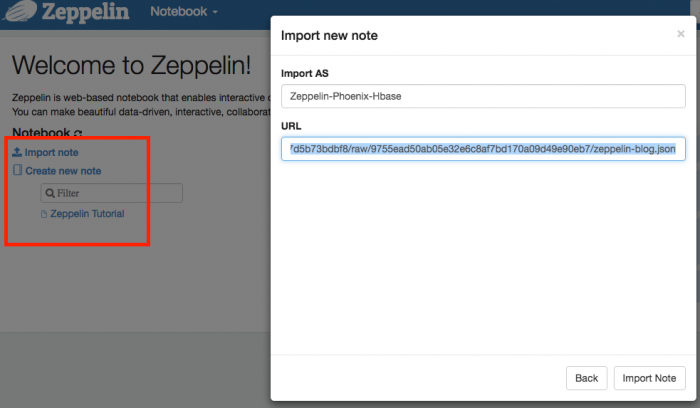The width and height of the screenshot is (700, 408).
Task: Open the Notebook dropdown menu
Action: [184, 12]
